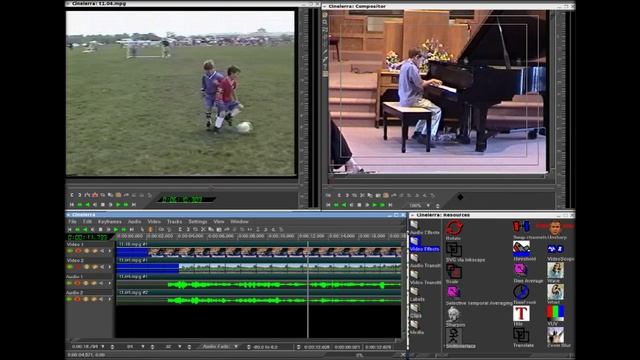
Task: Toggle arm track for Video 2
Action: pyautogui.click(x=78, y=267)
